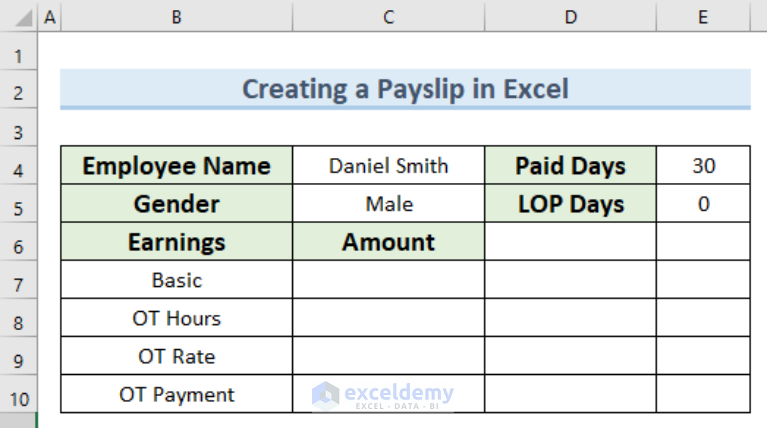Select the empty OT Rate amount cell
The image size is (767, 428).
tap(388, 356)
